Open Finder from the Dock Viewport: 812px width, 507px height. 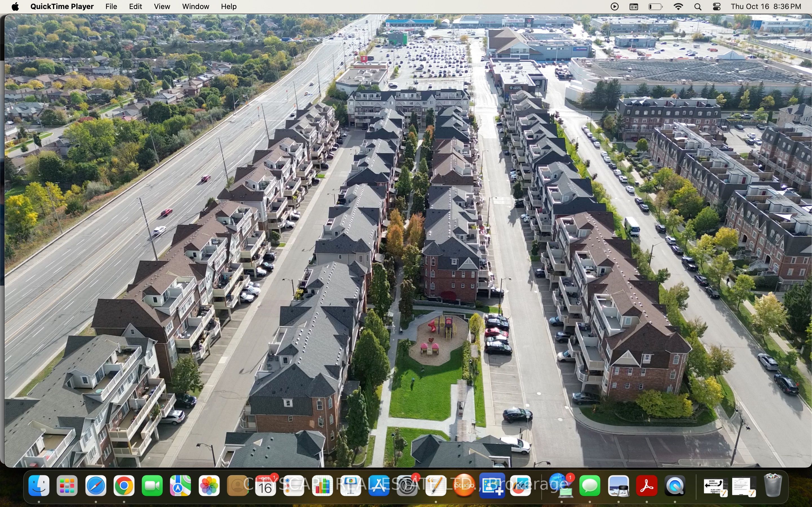click(39, 486)
